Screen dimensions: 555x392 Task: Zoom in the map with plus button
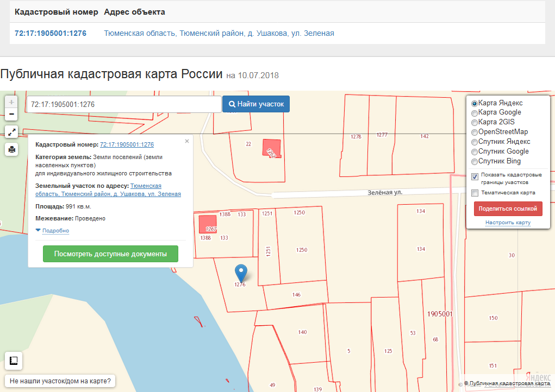11,102
